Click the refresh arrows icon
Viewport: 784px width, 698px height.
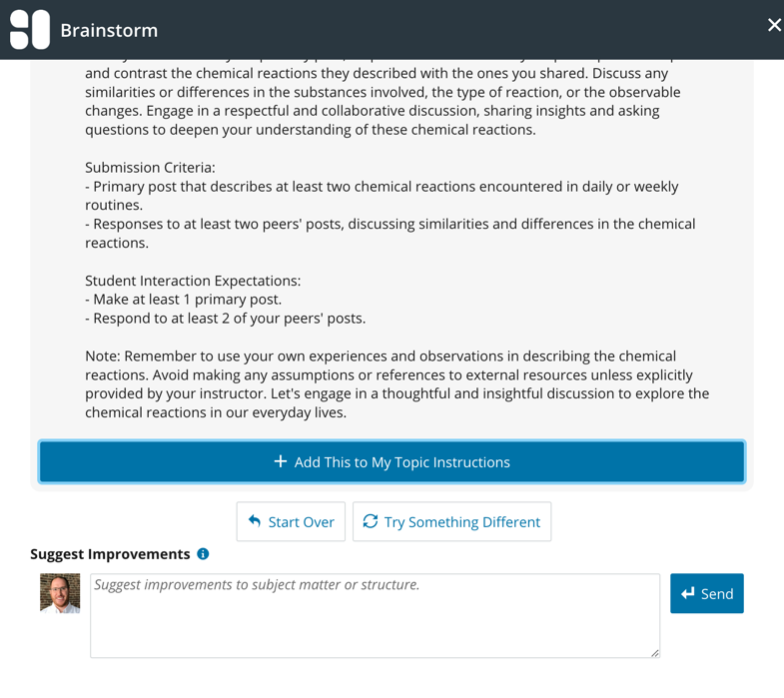371,521
